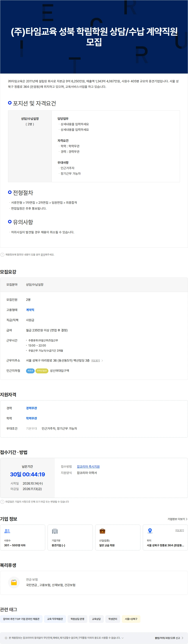Click the job posting title banner heading
This screenshot has height=644, width=188.
pos(94,36)
